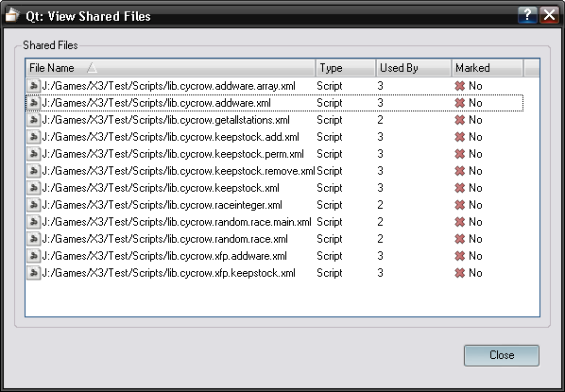The image size is (565, 392).
Task: Select file lib.cycrow.keepstock.remove.xml
Action: 179,171
